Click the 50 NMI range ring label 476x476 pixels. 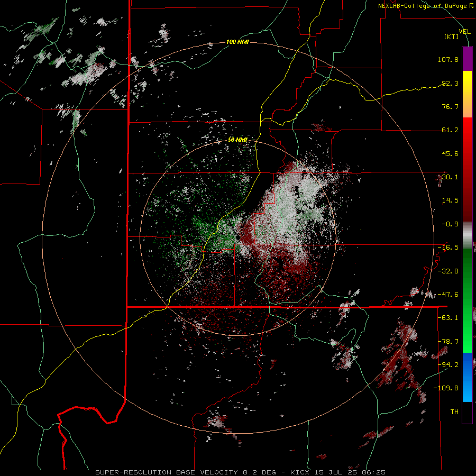(x=237, y=140)
